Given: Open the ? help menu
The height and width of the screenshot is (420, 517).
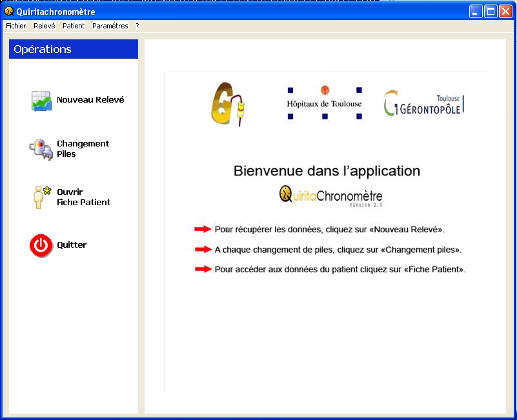Looking at the screenshot, I should [x=137, y=26].
